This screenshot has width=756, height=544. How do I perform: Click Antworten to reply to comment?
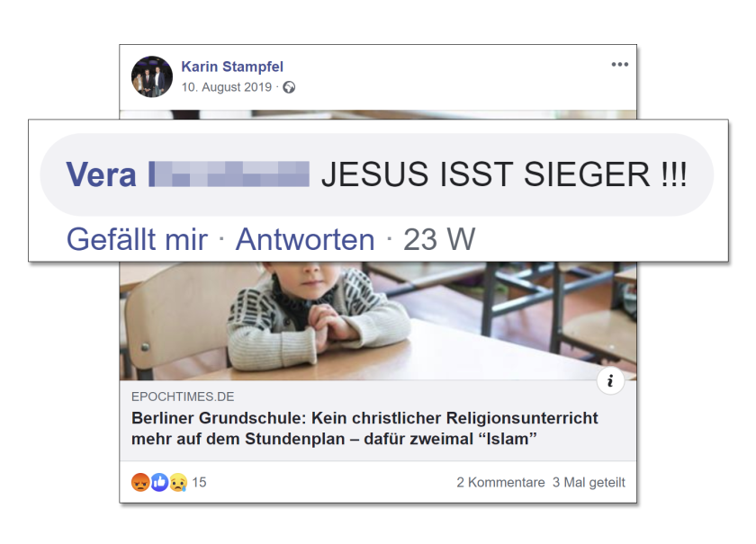coord(305,239)
